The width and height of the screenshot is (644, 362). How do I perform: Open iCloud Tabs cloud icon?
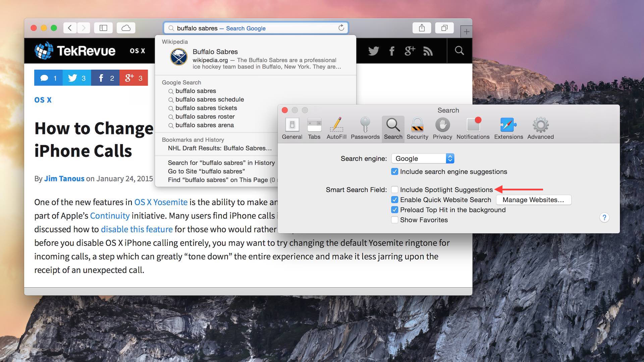(x=126, y=28)
